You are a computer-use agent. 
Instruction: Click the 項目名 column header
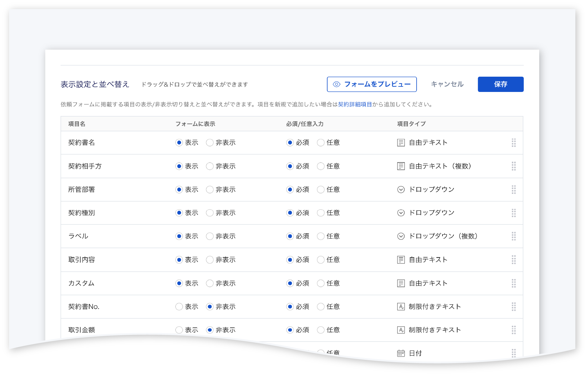click(77, 124)
